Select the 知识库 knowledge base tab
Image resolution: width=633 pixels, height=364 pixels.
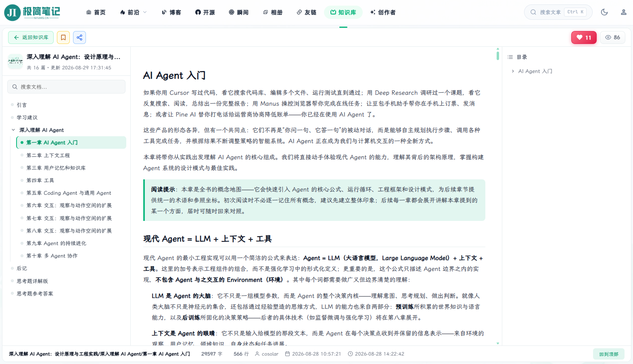pyautogui.click(x=343, y=12)
